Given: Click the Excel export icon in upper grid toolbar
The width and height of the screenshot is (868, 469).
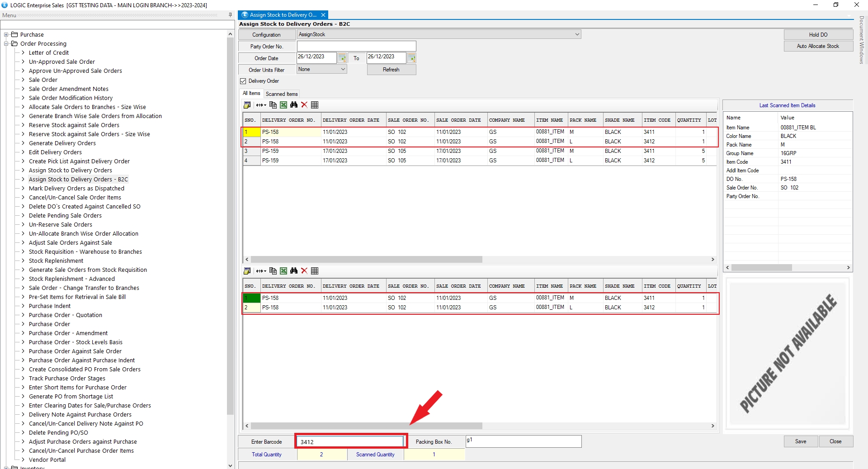Looking at the screenshot, I should pos(283,105).
